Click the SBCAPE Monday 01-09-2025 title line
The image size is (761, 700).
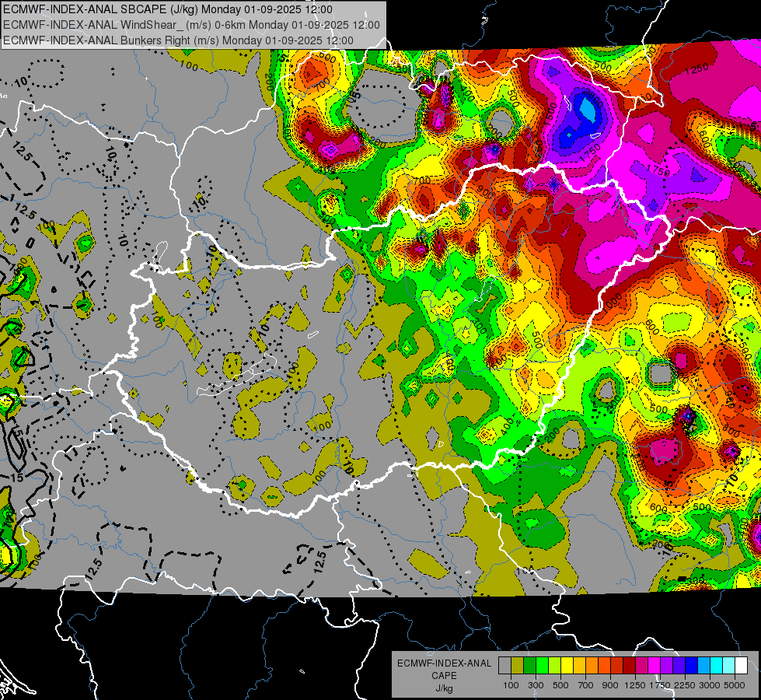(x=168, y=9)
